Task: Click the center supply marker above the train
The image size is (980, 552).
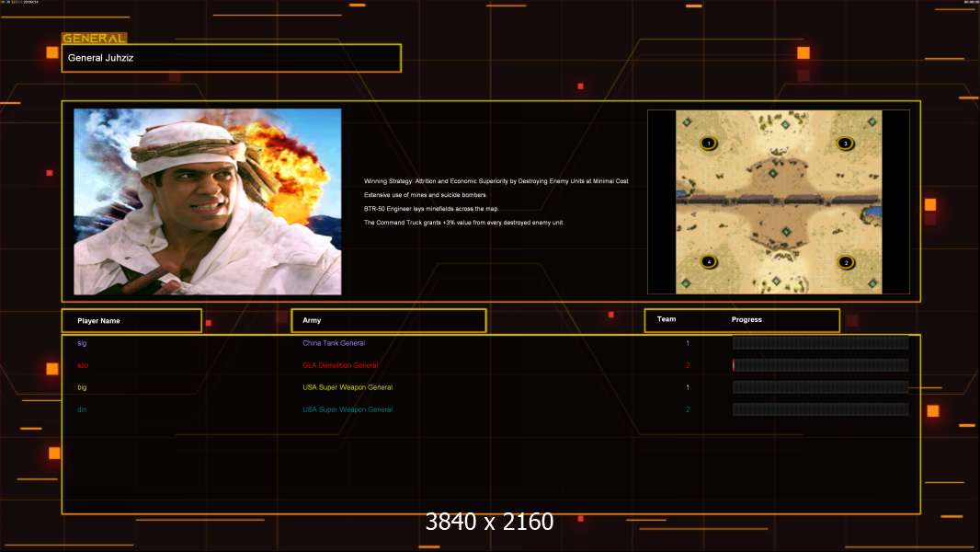Action: 772,173
